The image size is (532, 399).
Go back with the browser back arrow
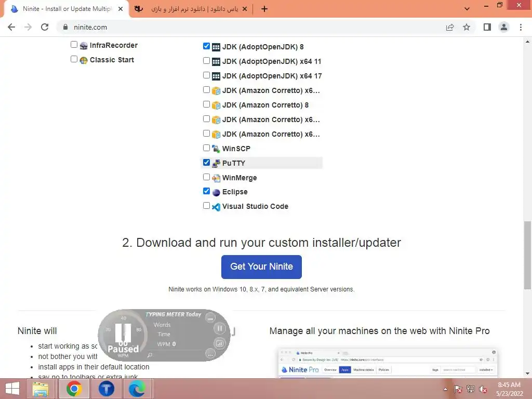click(11, 27)
